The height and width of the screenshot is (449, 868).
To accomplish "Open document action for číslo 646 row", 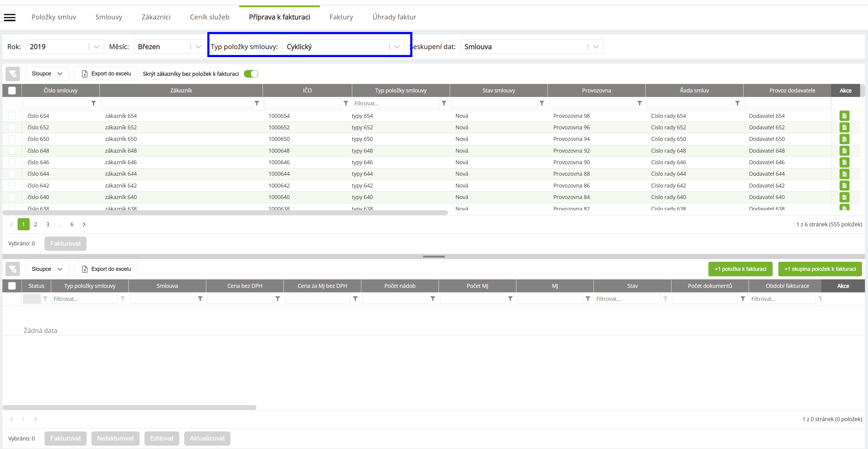I will [x=844, y=162].
